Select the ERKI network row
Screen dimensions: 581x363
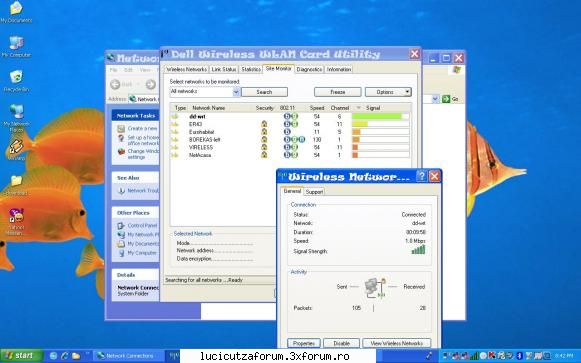pyautogui.click(x=290, y=124)
